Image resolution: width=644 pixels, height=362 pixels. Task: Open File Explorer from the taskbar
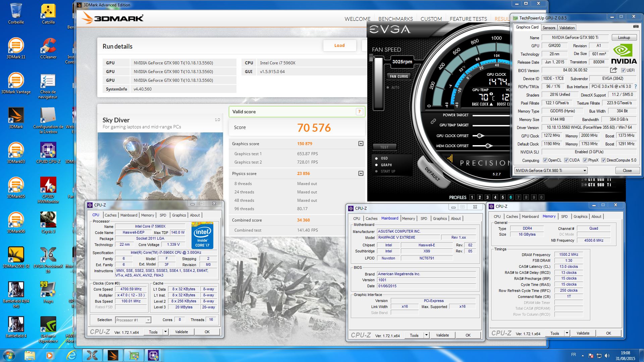(x=30, y=355)
